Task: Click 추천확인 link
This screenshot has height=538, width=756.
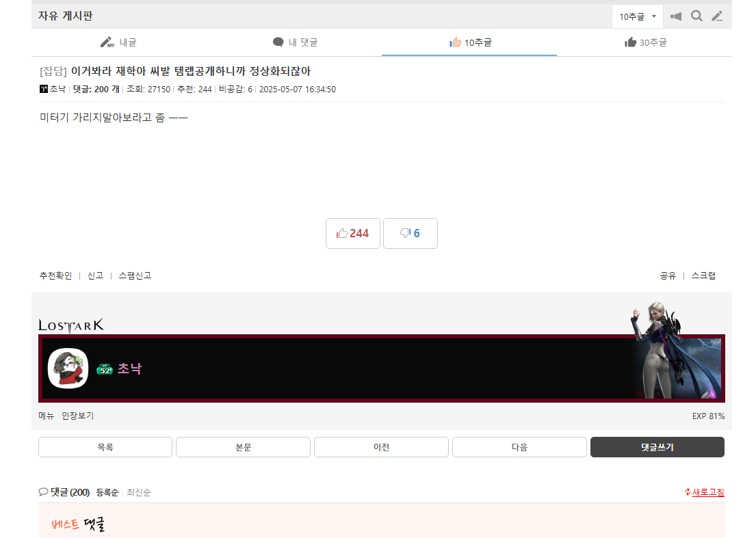Action: [55, 275]
